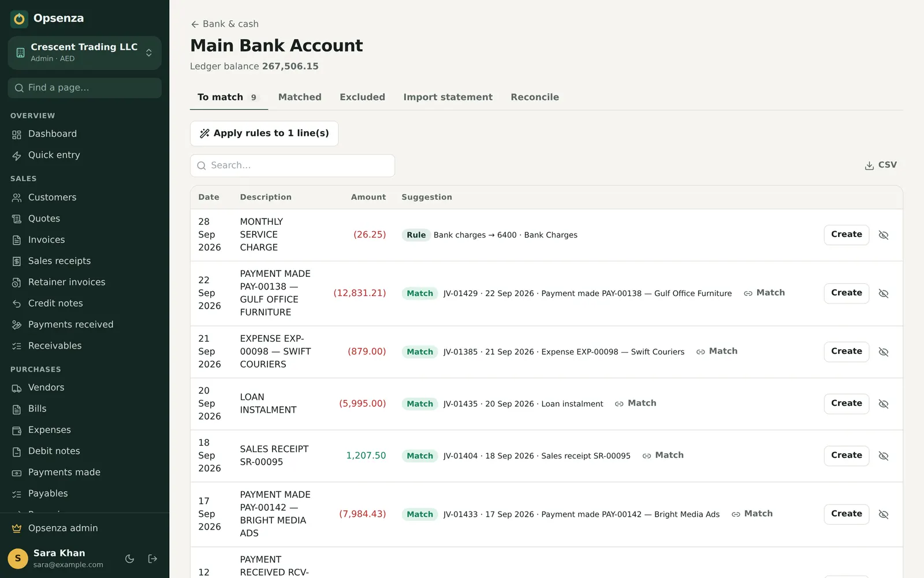Screen dimensions: 924x578
Task: Open the Dashboard page from sidebar
Action: point(84,134)
